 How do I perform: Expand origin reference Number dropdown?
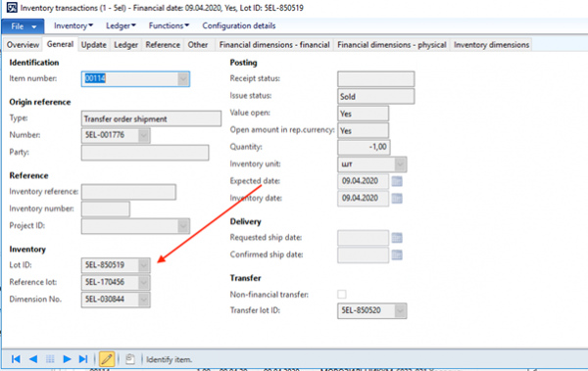coord(144,135)
